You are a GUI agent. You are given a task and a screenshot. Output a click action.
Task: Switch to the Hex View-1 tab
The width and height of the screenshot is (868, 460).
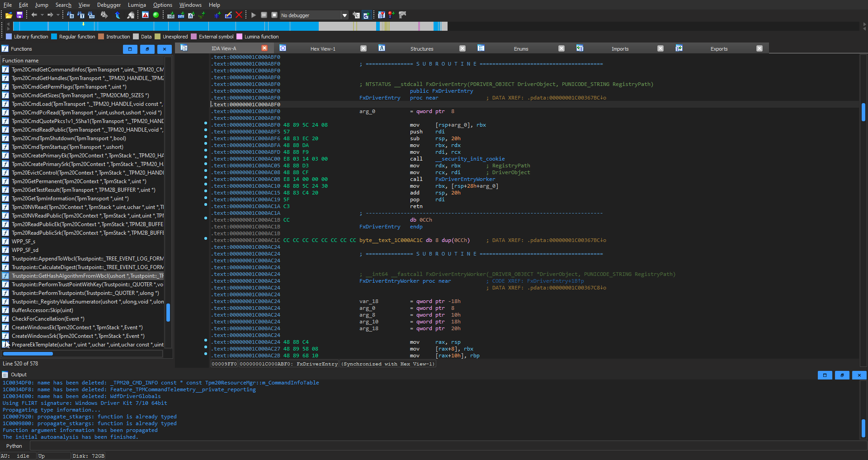(x=323, y=49)
